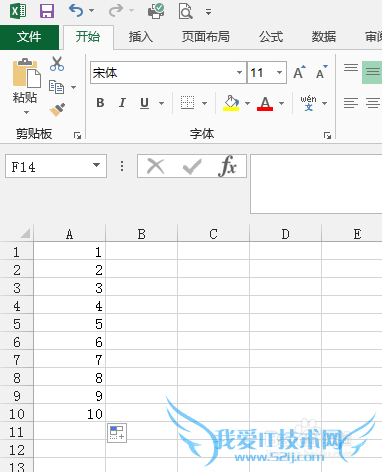Click the Redo arrow icon

116,10
